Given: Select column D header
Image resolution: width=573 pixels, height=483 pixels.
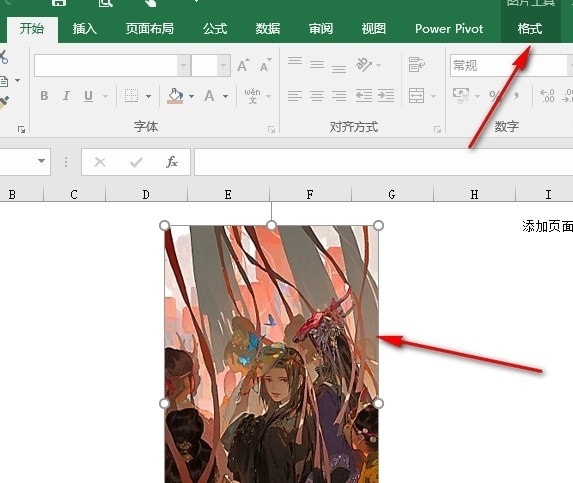Looking at the screenshot, I should [146, 194].
